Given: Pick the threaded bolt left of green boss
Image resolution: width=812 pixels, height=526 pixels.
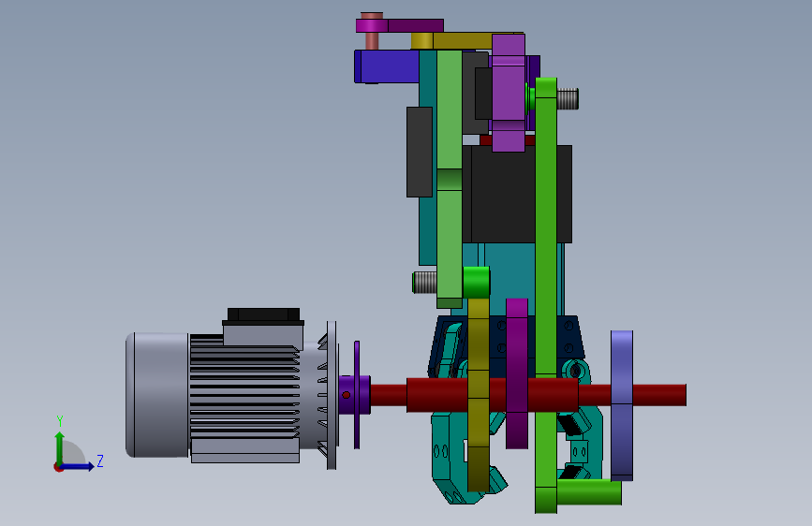Looking at the screenshot, I should [424, 283].
